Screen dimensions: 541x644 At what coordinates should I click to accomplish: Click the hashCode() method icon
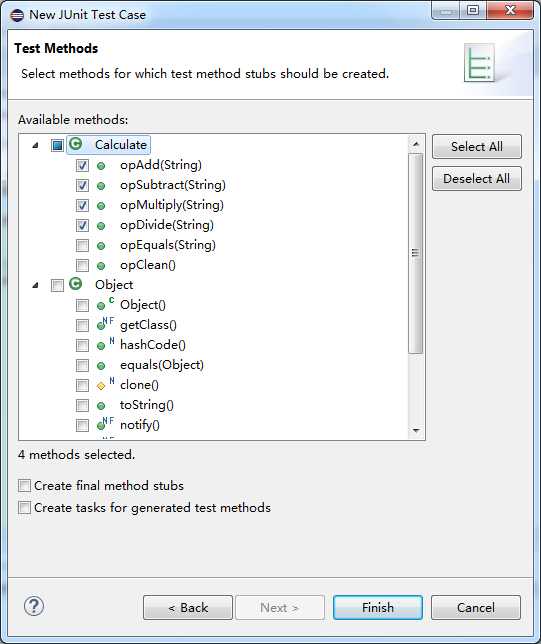[105, 344]
